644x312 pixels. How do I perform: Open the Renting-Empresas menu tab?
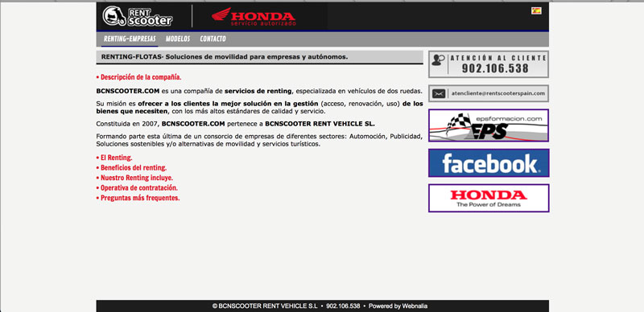[x=130, y=39]
